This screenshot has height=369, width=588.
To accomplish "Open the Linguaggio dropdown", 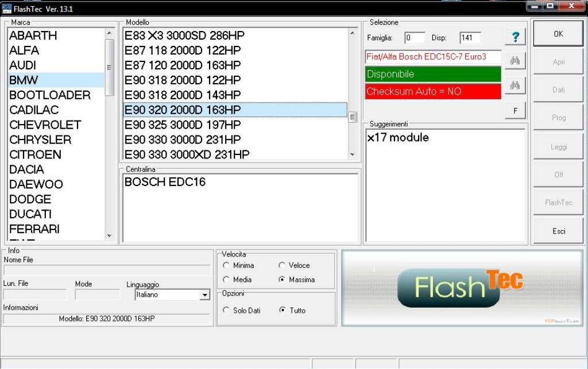I will pyautogui.click(x=204, y=295).
